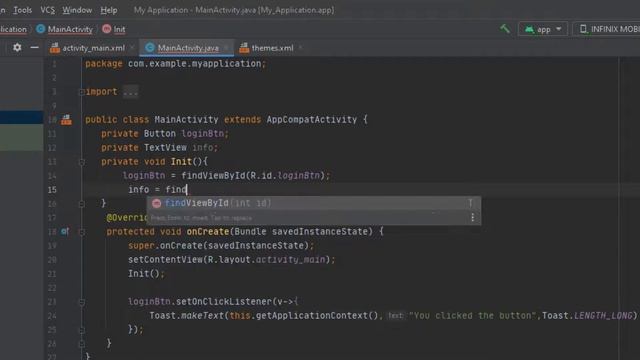The width and height of the screenshot is (640, 360).
Task: Click Init(); call on line 21
Action: pos(146,273)
